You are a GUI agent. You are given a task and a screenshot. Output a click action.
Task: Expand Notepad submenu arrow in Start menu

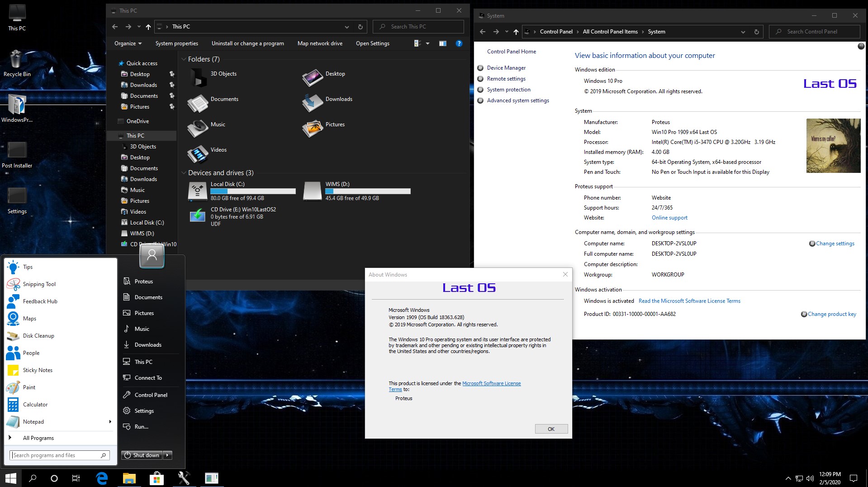point(110,422)
